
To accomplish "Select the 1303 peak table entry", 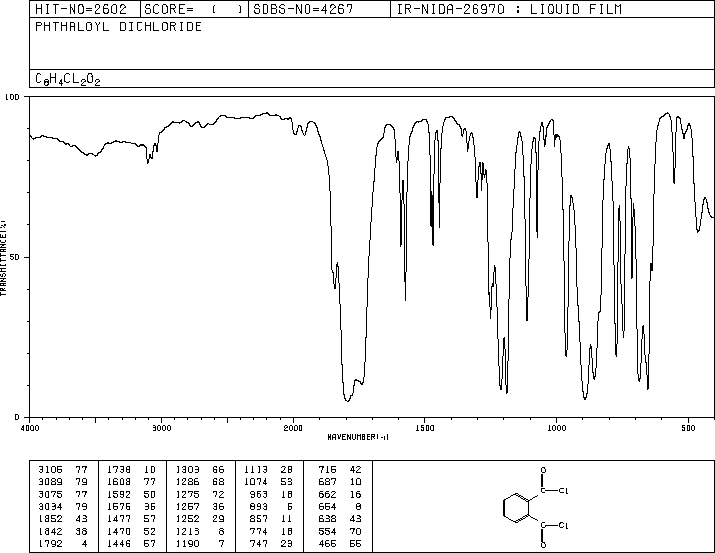I will pos(200,469).
